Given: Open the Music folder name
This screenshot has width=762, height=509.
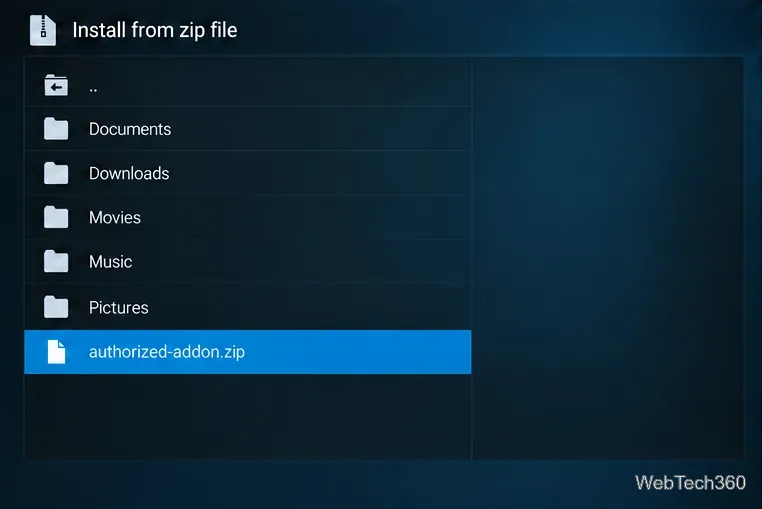Looking at the screenshot, I should tap(110, 262).
